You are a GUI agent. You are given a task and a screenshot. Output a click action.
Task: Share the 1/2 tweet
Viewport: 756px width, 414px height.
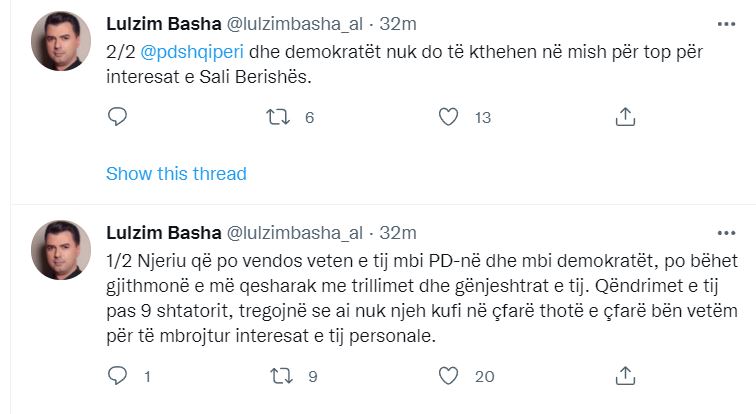[x=625, y=376]
